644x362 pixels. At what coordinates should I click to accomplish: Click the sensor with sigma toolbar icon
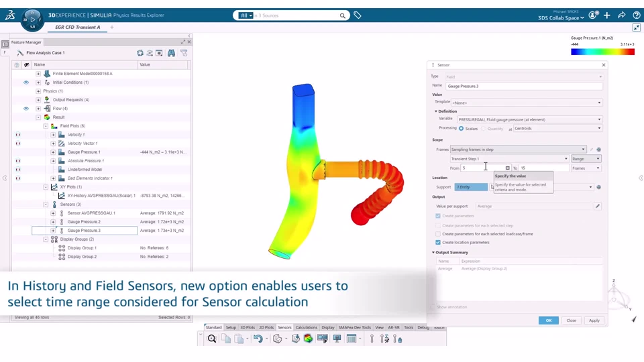coord(384,339)
